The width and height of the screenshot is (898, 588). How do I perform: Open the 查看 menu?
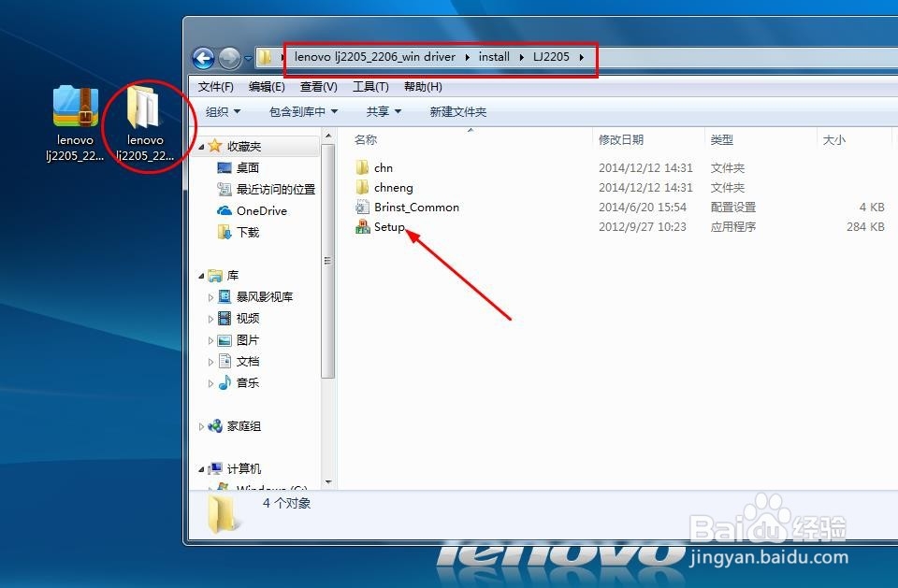318,86
